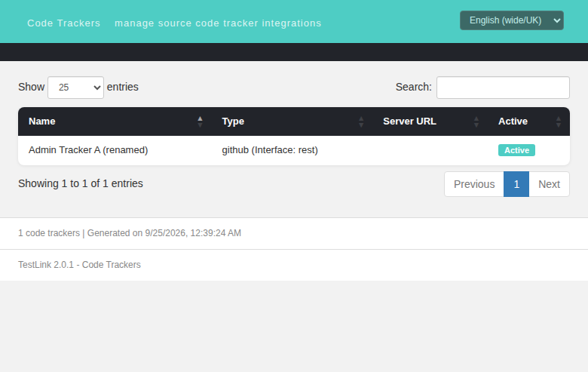Viewport: 588px width, 372px height.
Task: Sort table by Name column
Action: tap(115, 121)
